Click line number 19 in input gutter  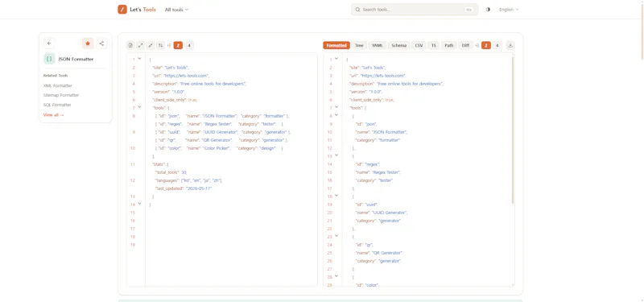pos(133,245)
